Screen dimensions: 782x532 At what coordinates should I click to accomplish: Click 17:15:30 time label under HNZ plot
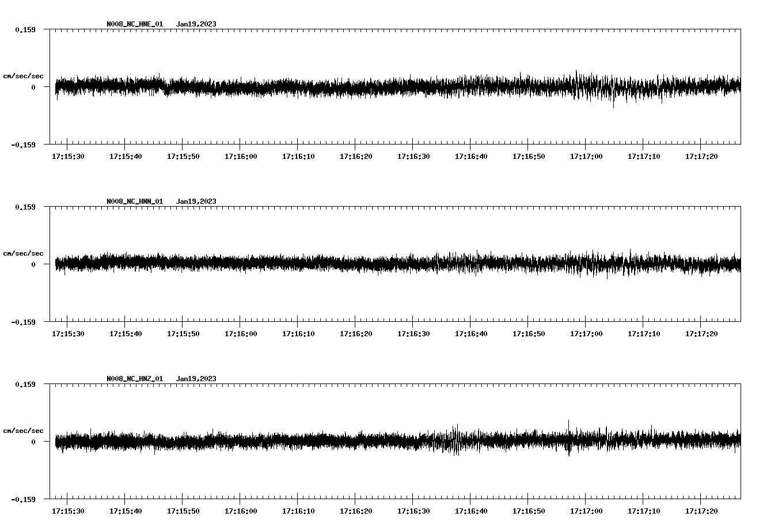pyautogui.click(x=68, y=511)
